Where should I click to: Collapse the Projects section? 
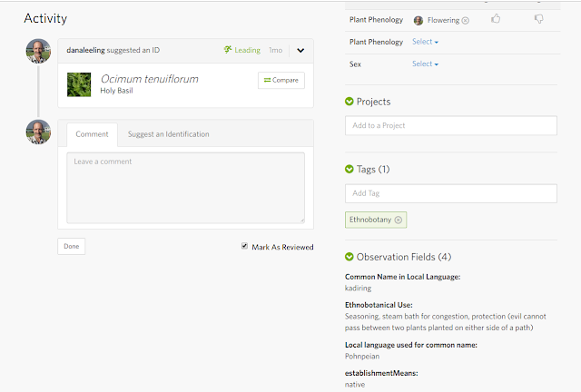pyautogui.click(x=350, y=102)
